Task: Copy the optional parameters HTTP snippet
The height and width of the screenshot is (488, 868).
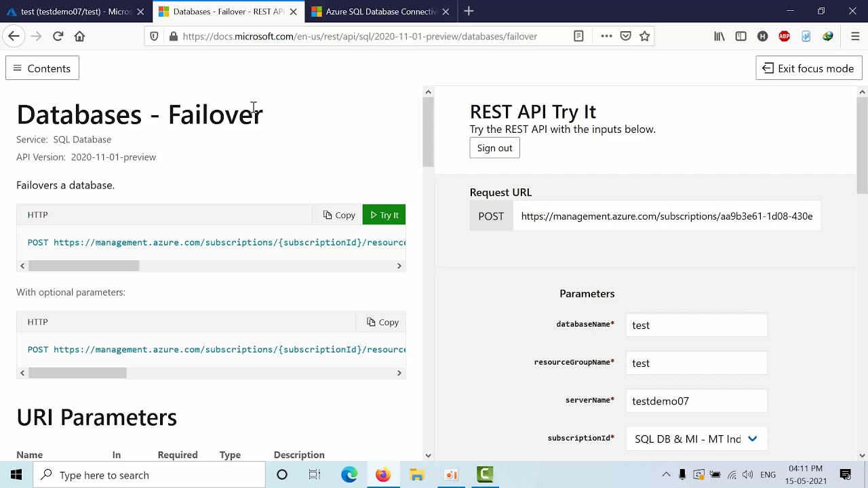Action: coord(382,322)
